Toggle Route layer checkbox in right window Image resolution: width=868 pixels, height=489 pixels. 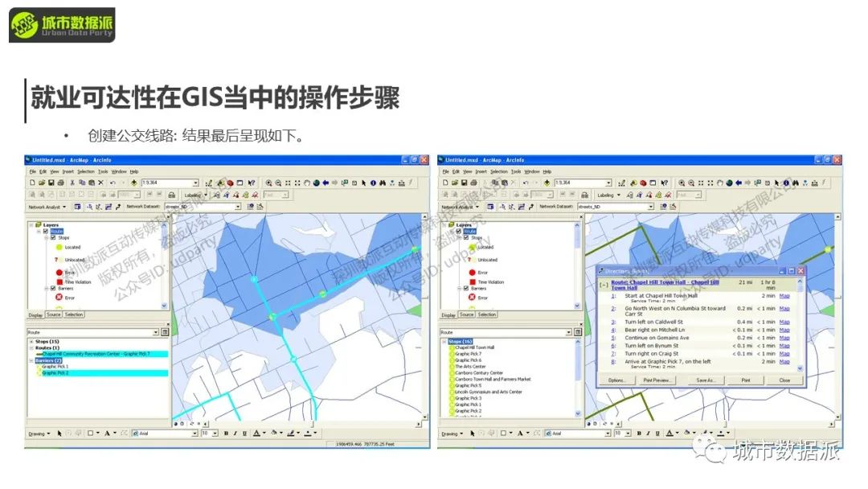point(459,232)
